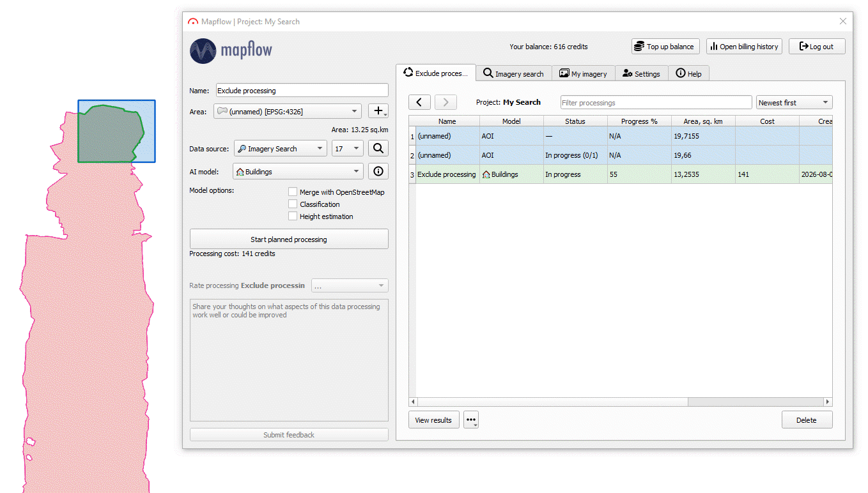This screenshot has width=868, height=493.
Task: Select the table cell showing area 19,7155
Action: click(703, 136)
